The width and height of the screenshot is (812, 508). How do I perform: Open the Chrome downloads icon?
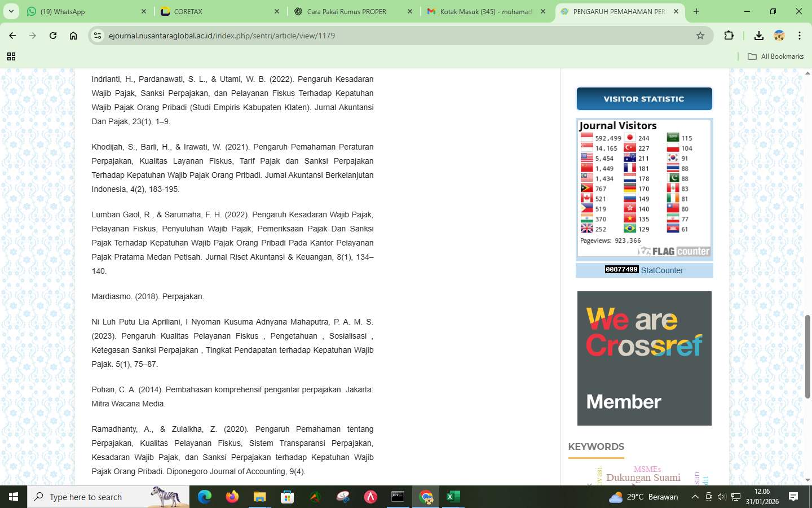point(758,36)
